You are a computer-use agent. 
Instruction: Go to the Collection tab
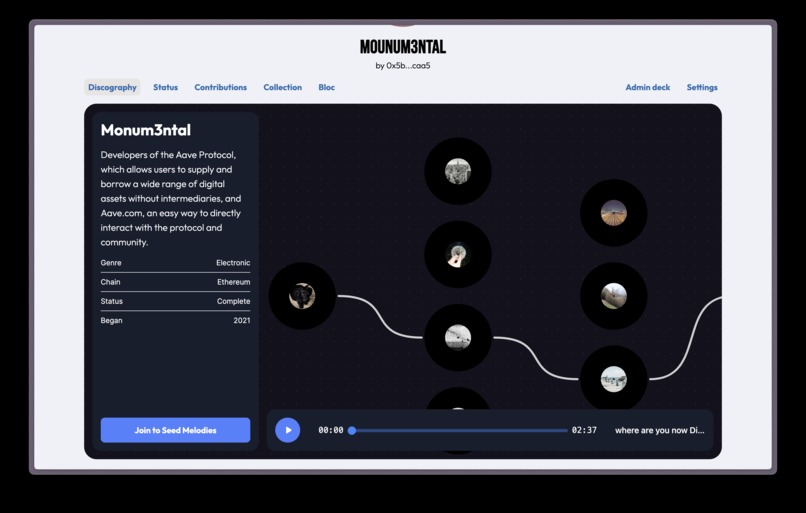(x=283, y=87)
